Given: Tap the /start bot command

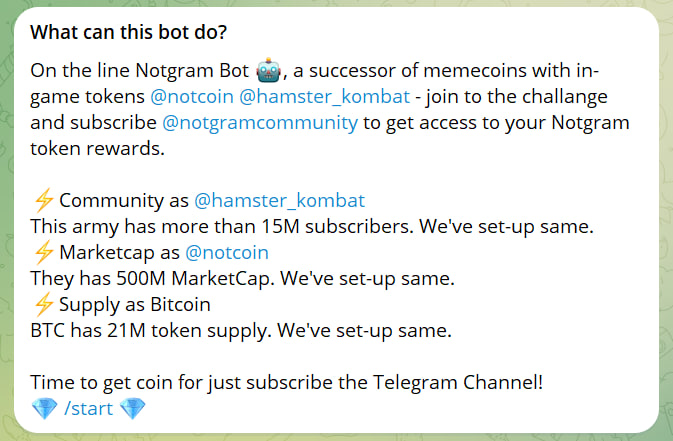Looking at the screenshot, I should pyautogui.click(x=88, y=409).
